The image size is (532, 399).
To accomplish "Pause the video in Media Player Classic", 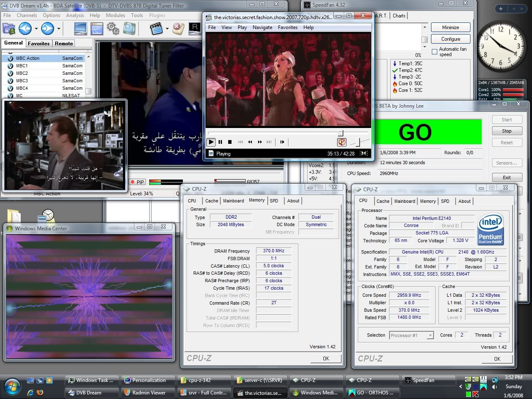I will pyautogui.click(x=220, y=142).
